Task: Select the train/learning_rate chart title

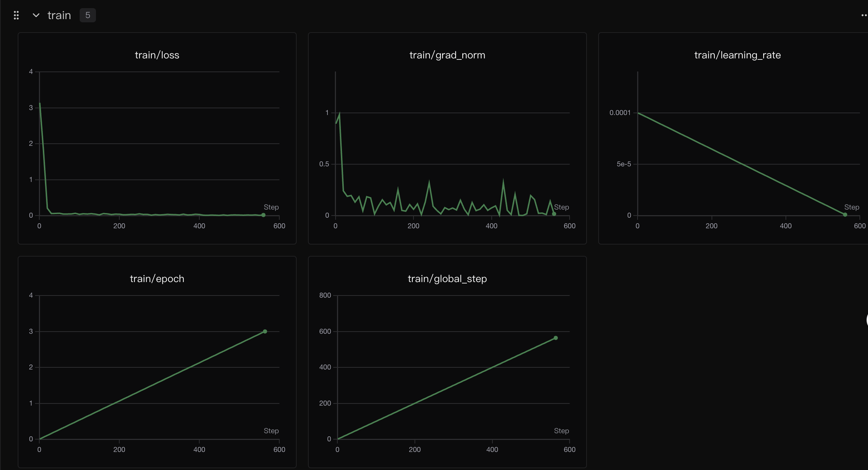Action: [737, 55]
